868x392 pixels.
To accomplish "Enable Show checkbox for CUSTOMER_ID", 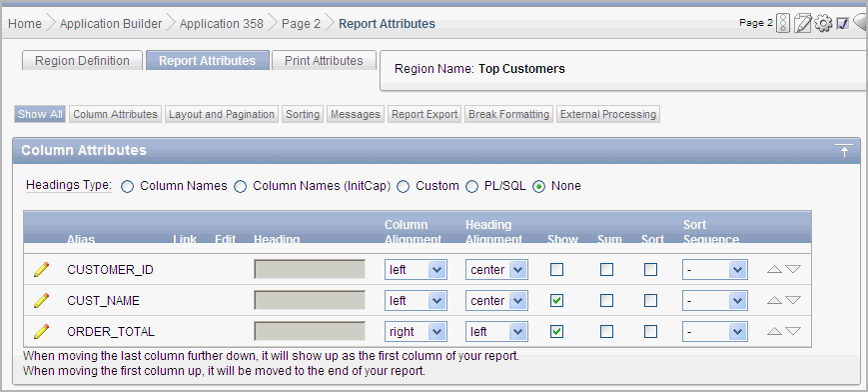I will [557, 270].
